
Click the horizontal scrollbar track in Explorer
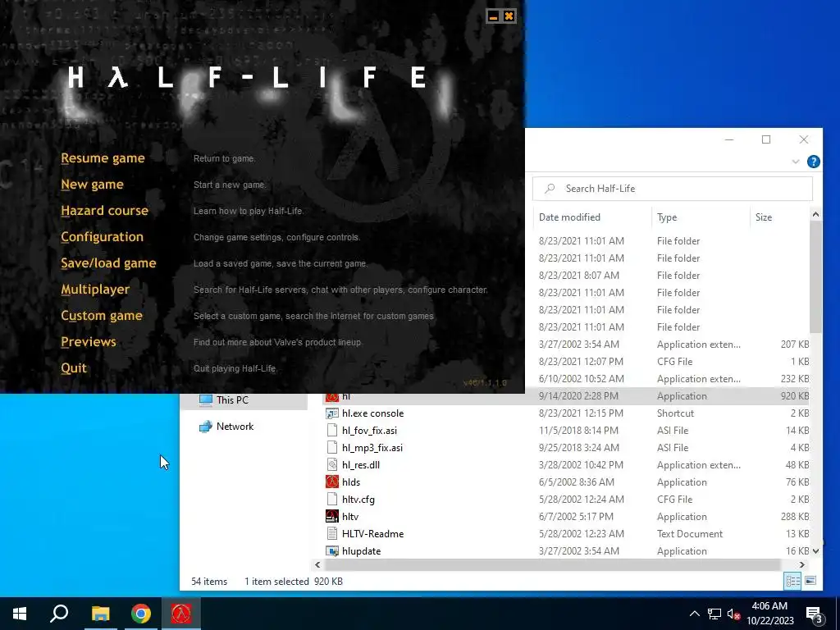pos(552,564)
